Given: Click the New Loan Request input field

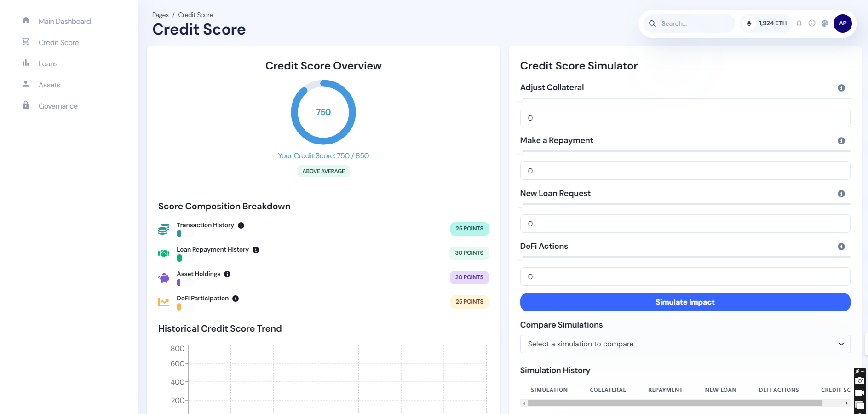Looking at the screenshot, I should point(685,224).
